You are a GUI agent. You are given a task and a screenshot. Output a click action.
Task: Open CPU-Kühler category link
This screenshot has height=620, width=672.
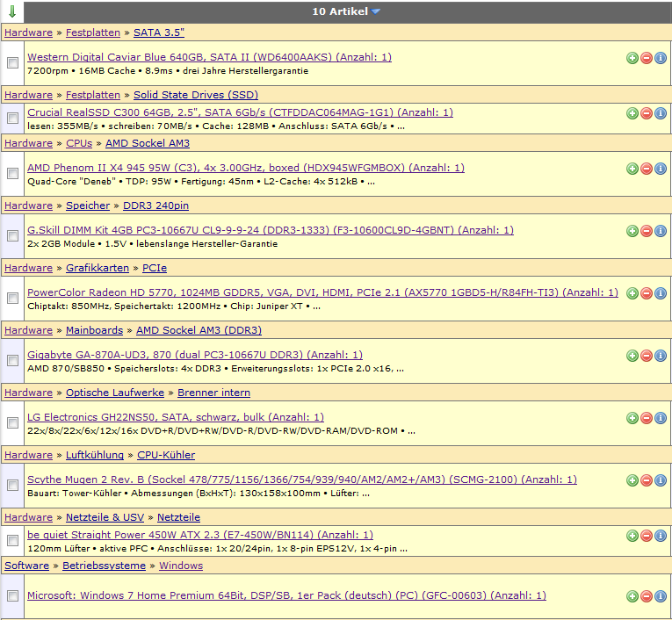166,455
